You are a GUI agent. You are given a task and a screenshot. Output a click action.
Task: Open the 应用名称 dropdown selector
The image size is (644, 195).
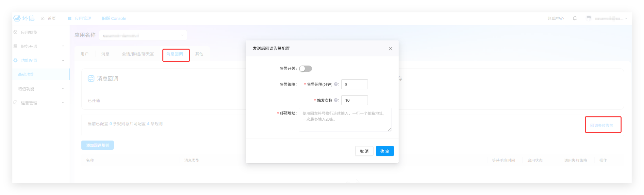coord(143,35)
